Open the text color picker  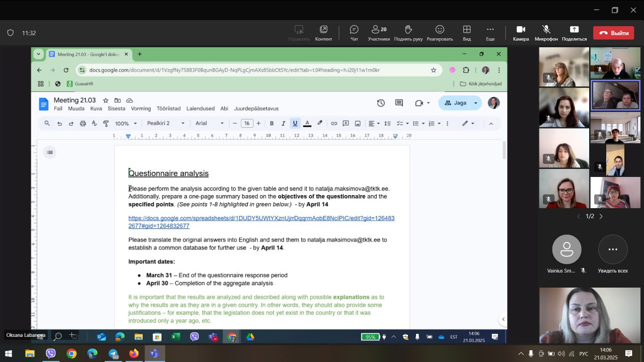point(307,123)
